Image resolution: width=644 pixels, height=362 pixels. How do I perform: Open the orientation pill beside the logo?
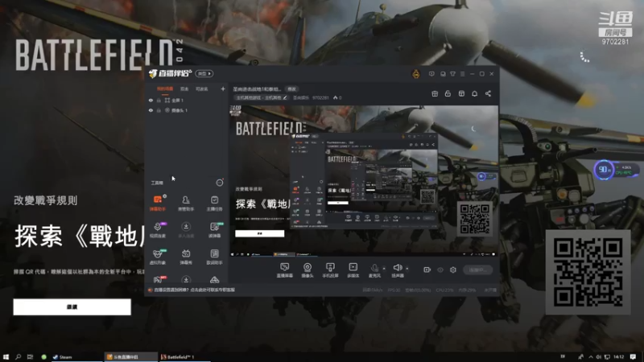point(204,74)
